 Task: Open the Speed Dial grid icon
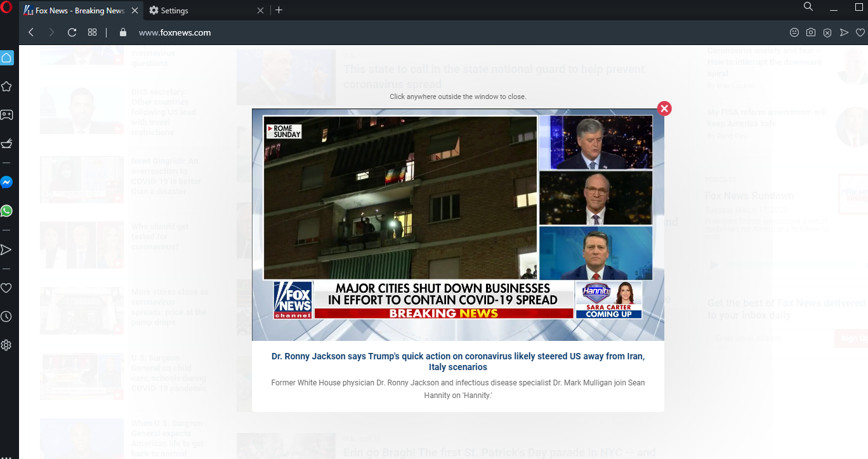tap(92, 32)
